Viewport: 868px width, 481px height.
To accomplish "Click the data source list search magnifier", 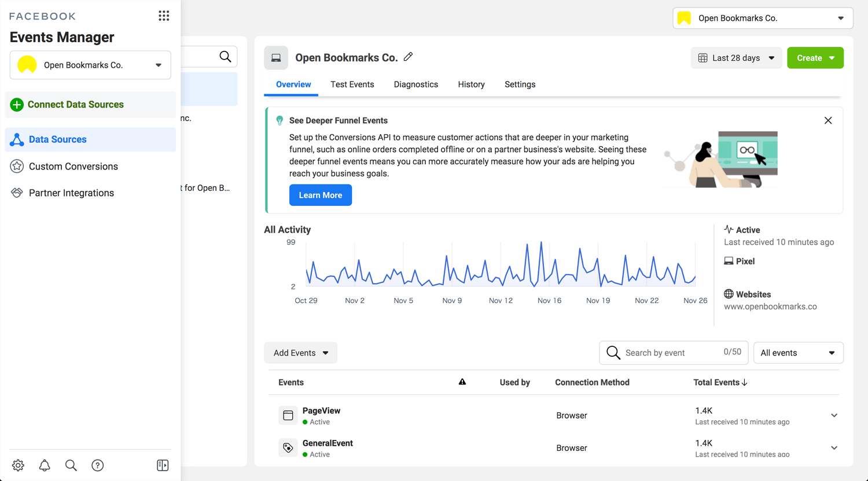I will point(225,57).
